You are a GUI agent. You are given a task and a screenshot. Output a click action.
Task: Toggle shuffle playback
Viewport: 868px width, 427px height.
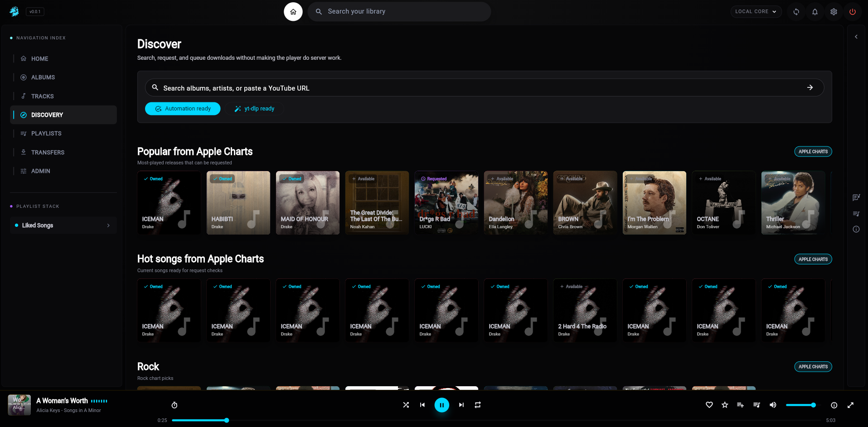coord(406,405)
